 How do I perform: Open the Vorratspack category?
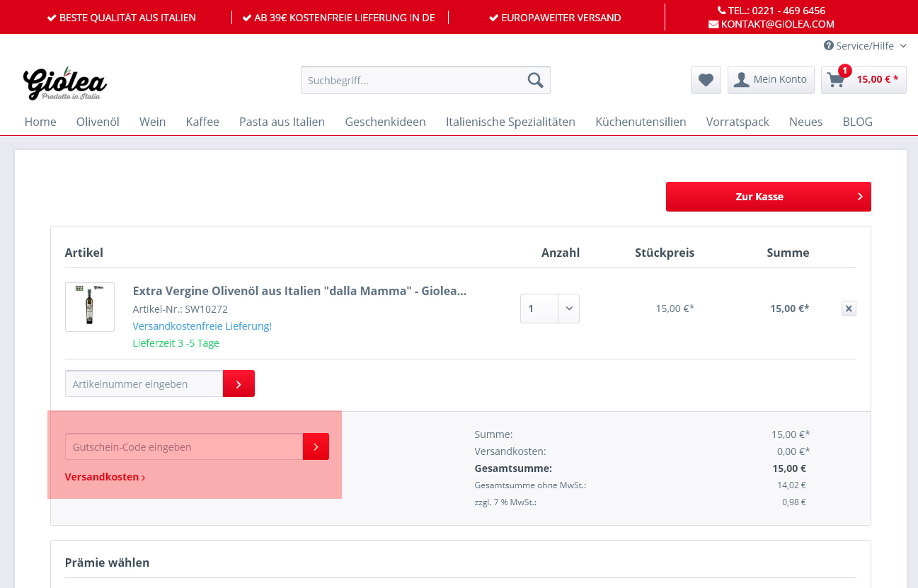click(x=738, y=122)
